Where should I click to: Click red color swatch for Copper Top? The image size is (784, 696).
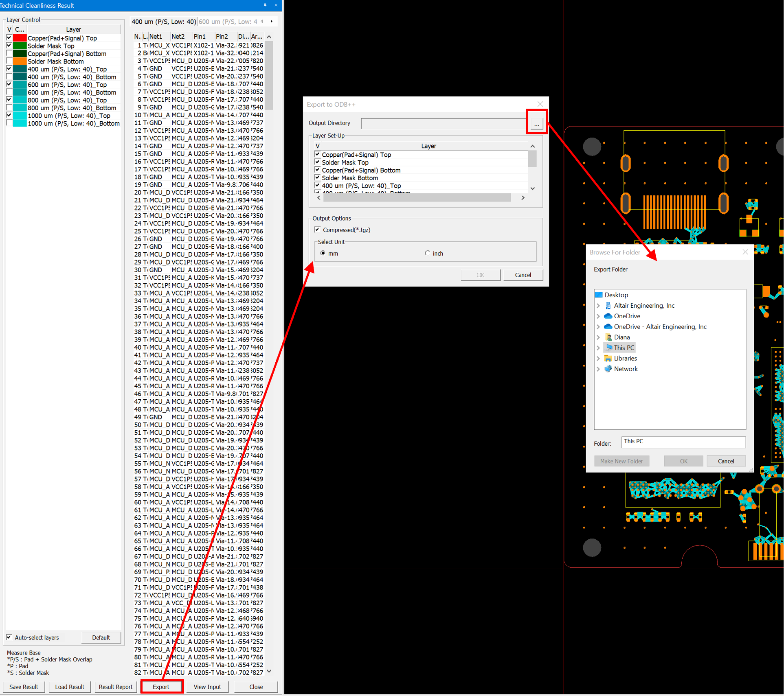[x=20, y=38]
